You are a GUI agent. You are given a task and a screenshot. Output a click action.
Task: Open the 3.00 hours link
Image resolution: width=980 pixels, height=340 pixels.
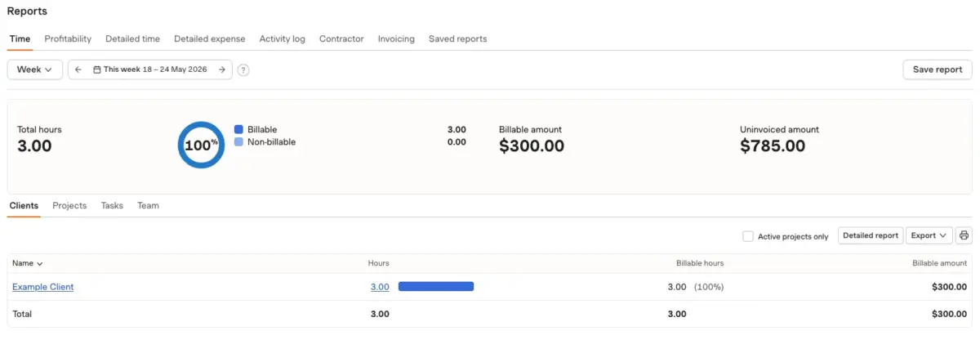coord(380,287)
